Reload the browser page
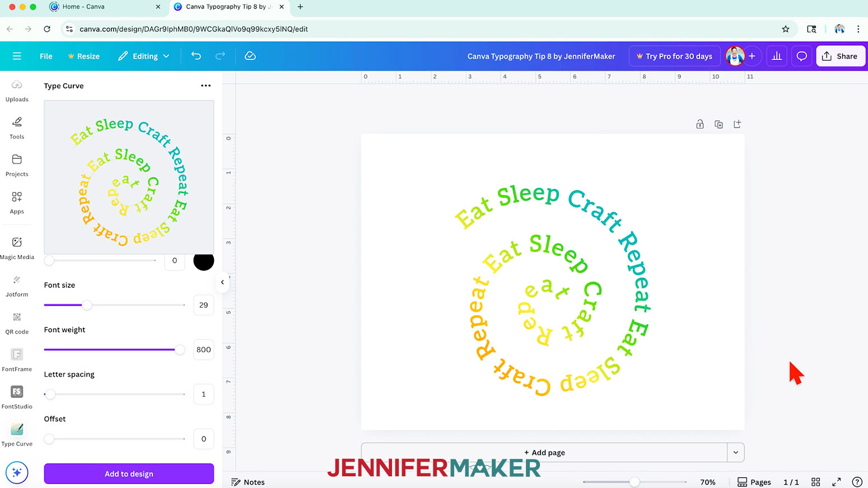Image resolution: width=868 pixels, height=488 pixels. pyautogui.click(x=47, y=29)
